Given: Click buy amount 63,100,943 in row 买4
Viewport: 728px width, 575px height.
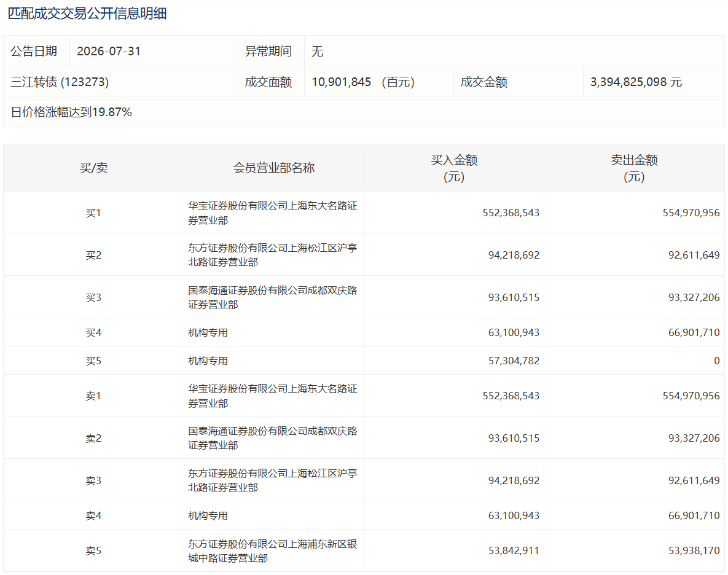Looking at the screenshot, I should pos(514,332).
